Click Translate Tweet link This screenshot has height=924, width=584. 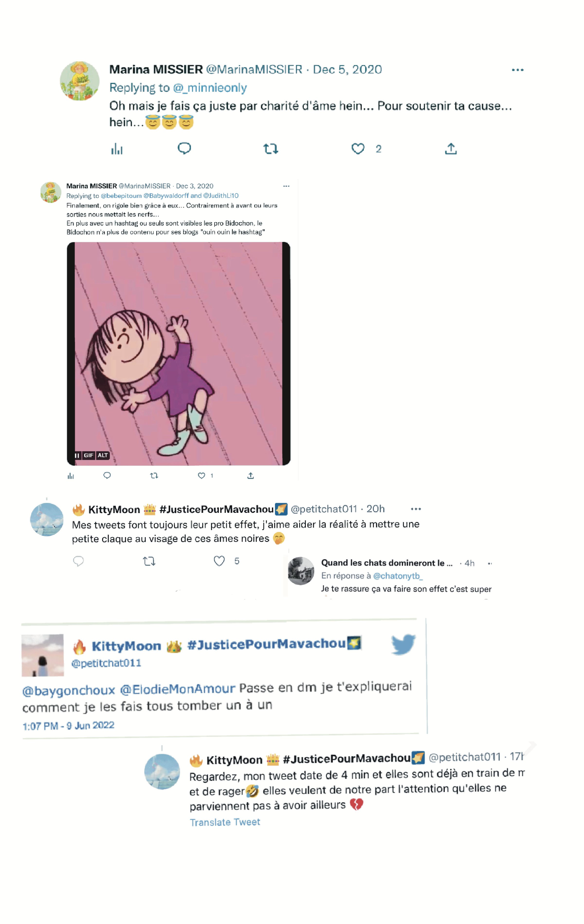pos(225,822)
